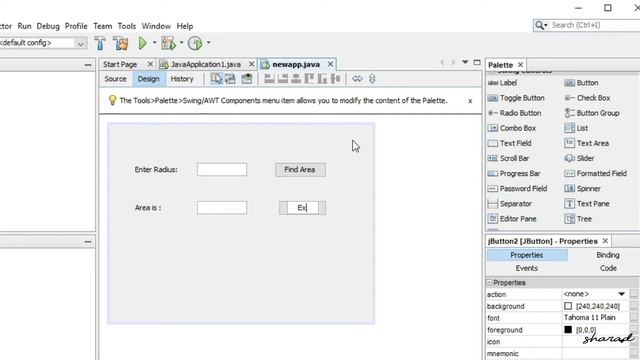Image resolution: width=640 pixels, height=360 pixels.
Task: Dismiss the Palette hint message
Action: pyautogui.click(x=470, y=101)
